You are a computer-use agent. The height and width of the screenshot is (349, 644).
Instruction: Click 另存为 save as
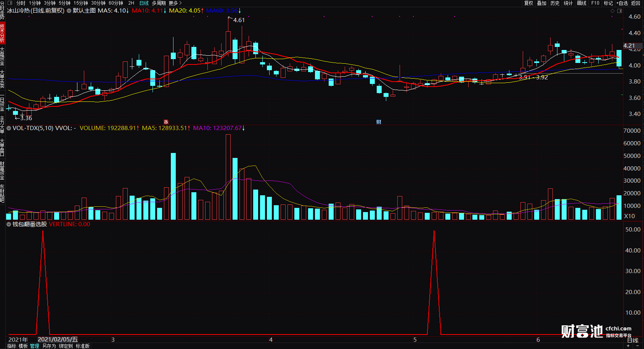49,346
